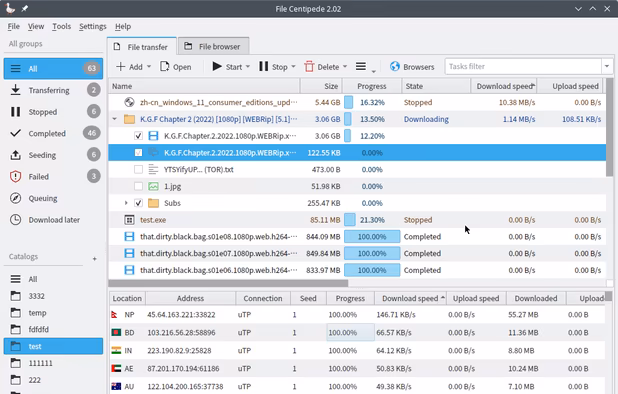Select the test catalog folder
Viewport: 618px width, 394px height.
pos(53,346)
